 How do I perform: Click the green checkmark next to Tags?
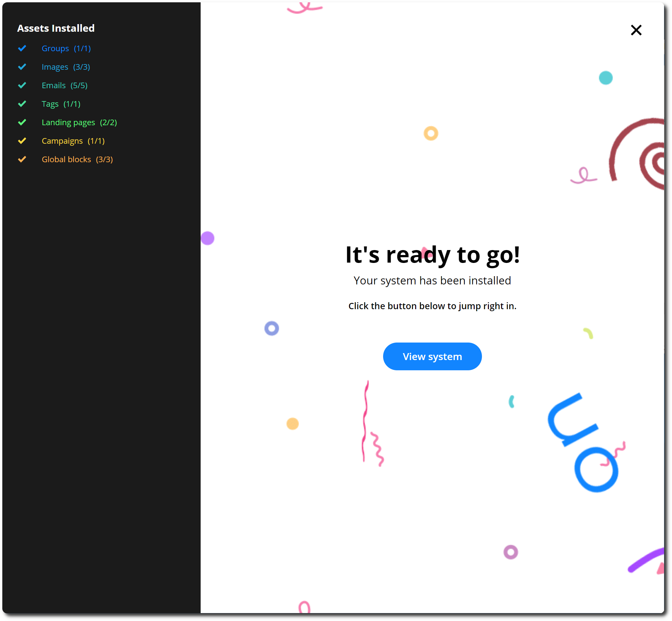pos(22,104)
